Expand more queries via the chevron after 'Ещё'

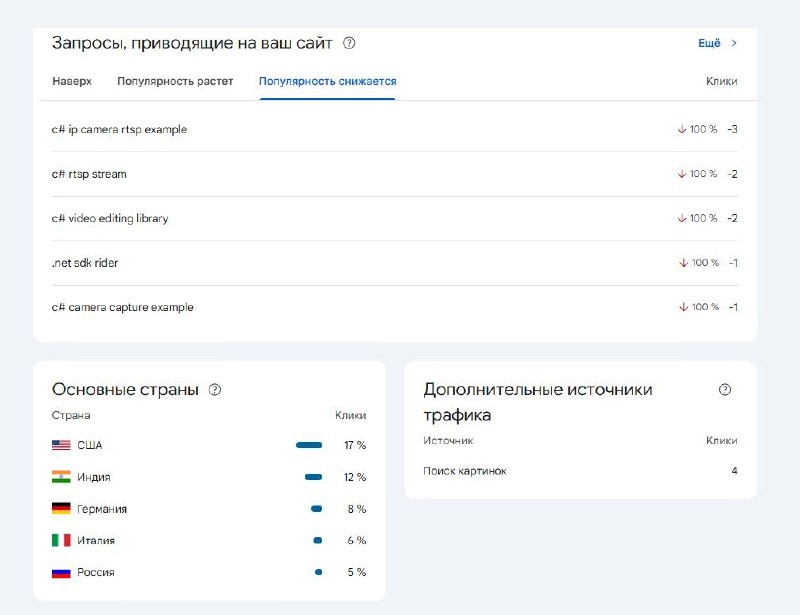[x=735, y=44]
